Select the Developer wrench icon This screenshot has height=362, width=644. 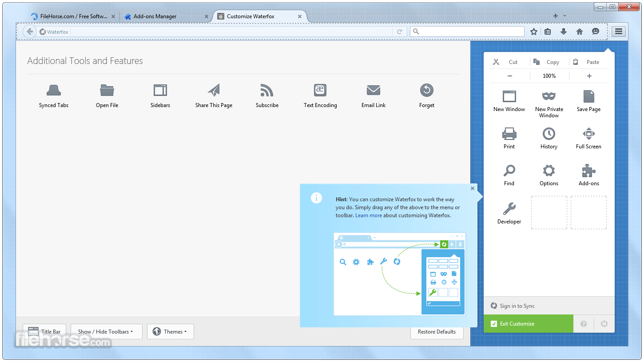pyautogui.click(x=509, y=209)
